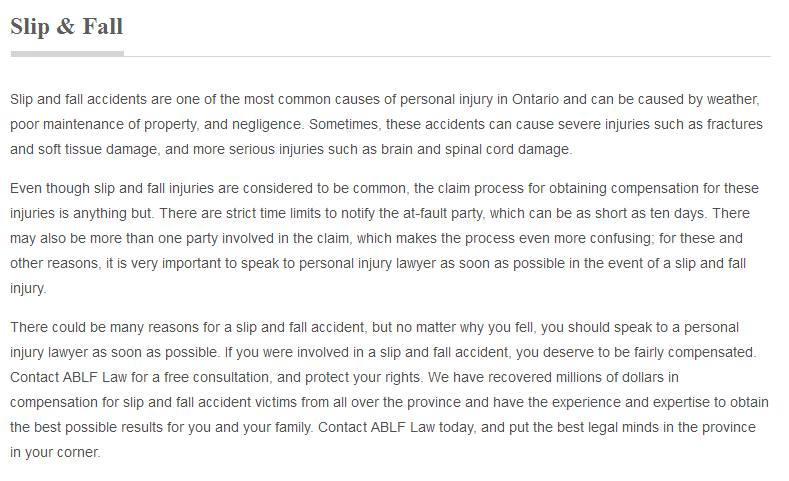The width and height of the screenshot is (789, 481).
Task: Click the lone word 'injury.' ending paragraph two
Action: click(x=28, y=288)
